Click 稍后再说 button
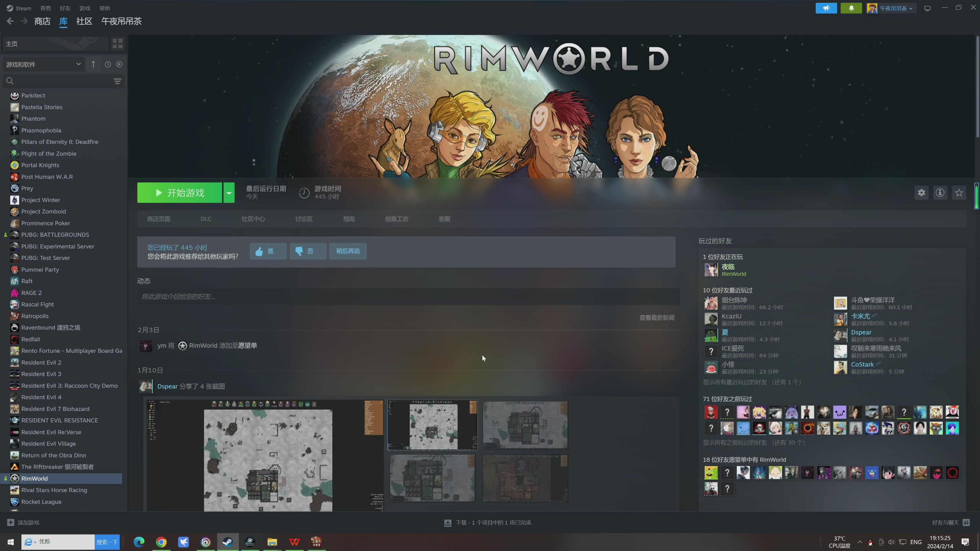 click(x=348, y=251)
